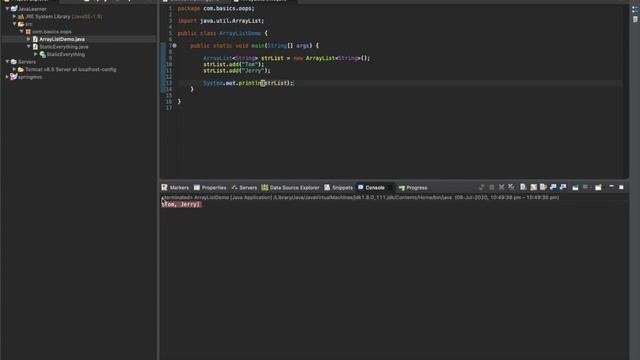Click the com.basics.oops package icon
The height and width of the screenshot is (360, 640).
(28, 31)
